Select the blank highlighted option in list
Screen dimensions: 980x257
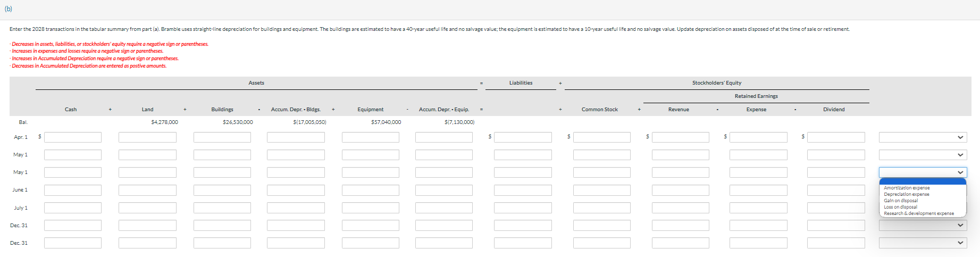[923, 181]
